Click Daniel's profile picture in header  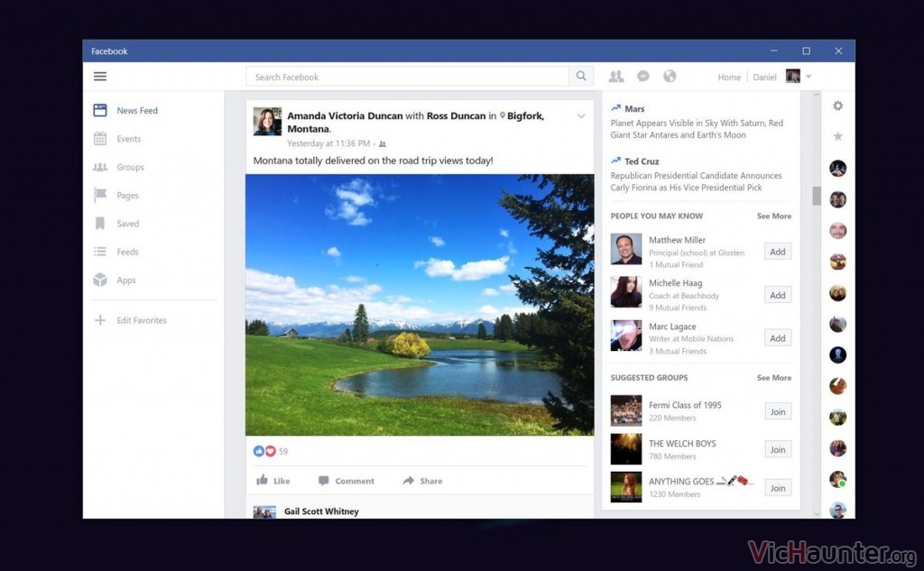point(792,76)
